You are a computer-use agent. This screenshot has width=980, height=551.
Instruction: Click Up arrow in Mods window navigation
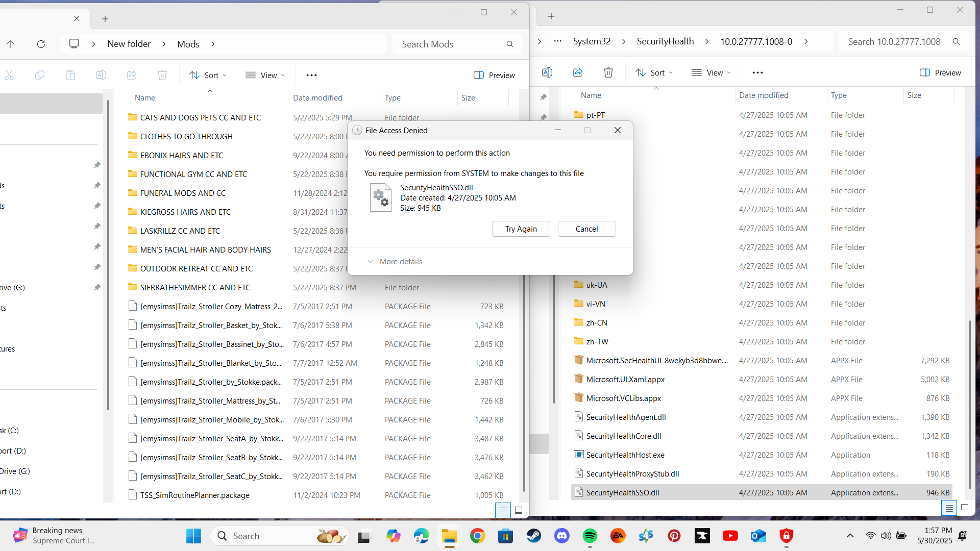[10, 44]
